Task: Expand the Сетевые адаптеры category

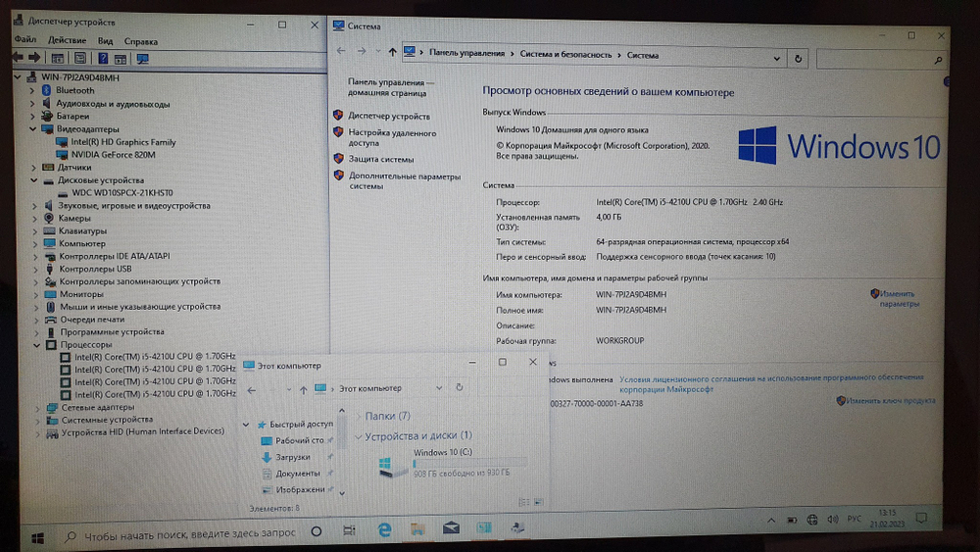Action: click(x=37, y=408)
